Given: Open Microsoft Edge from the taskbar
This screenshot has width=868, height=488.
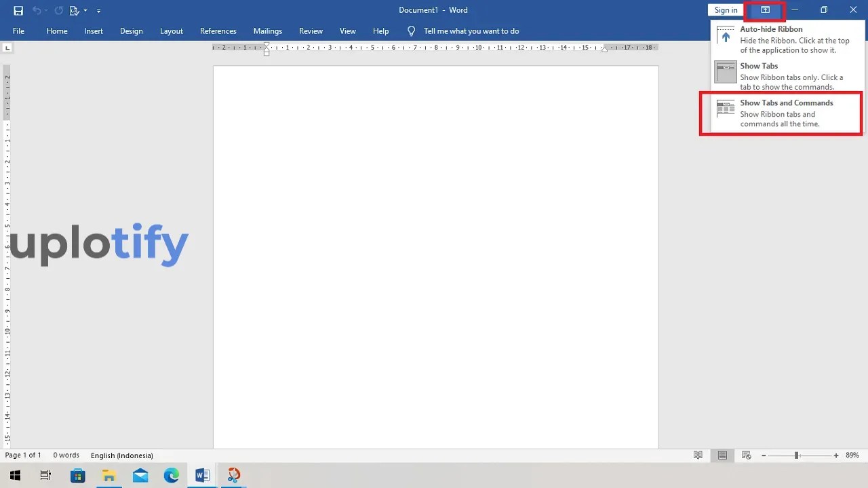Looking at the screenshot, I should point(172,475).
